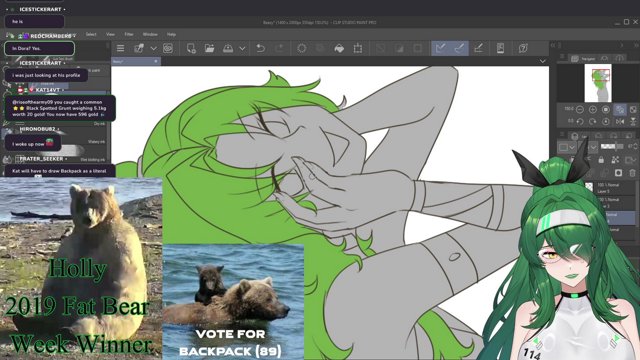Viewport: 640px width, 360px height.
Task: Click the layer opacity stepper arrows
Action: [635, 147]
